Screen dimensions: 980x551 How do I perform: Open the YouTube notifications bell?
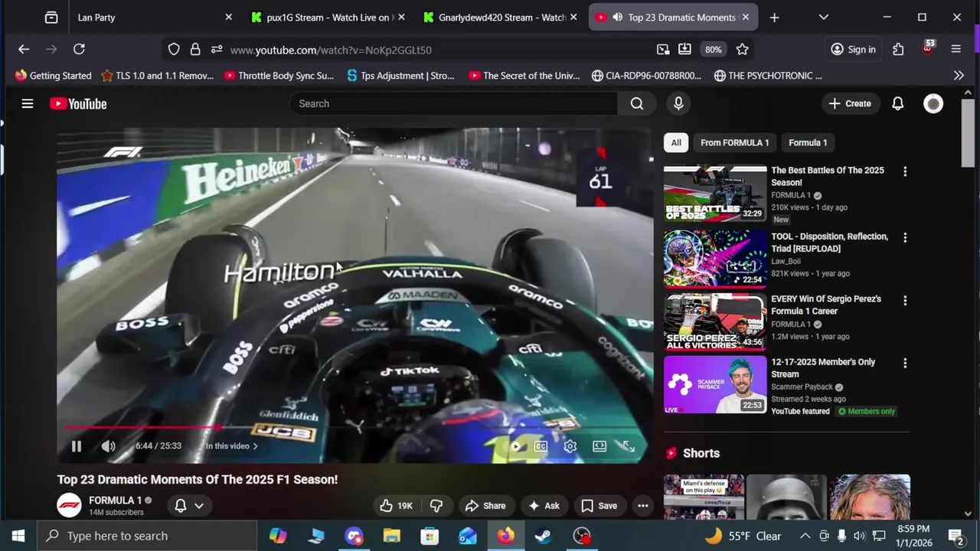pyautogui.click(x=897, y=103)
